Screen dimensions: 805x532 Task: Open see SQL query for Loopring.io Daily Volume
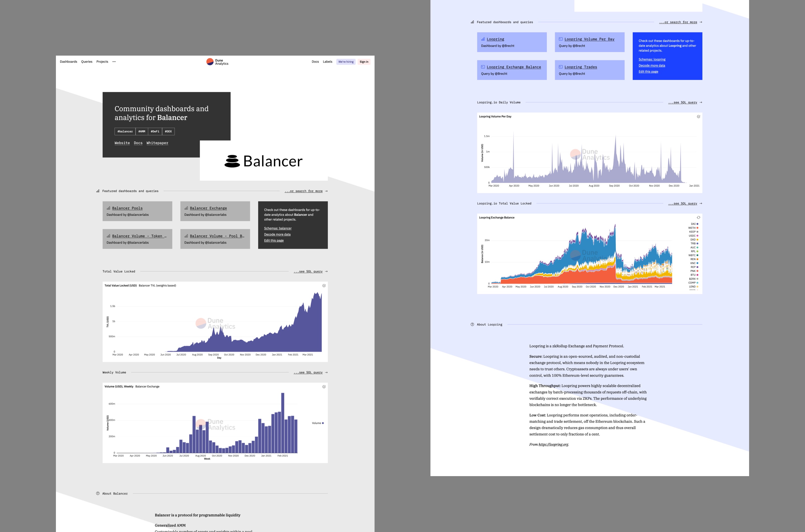683,103
